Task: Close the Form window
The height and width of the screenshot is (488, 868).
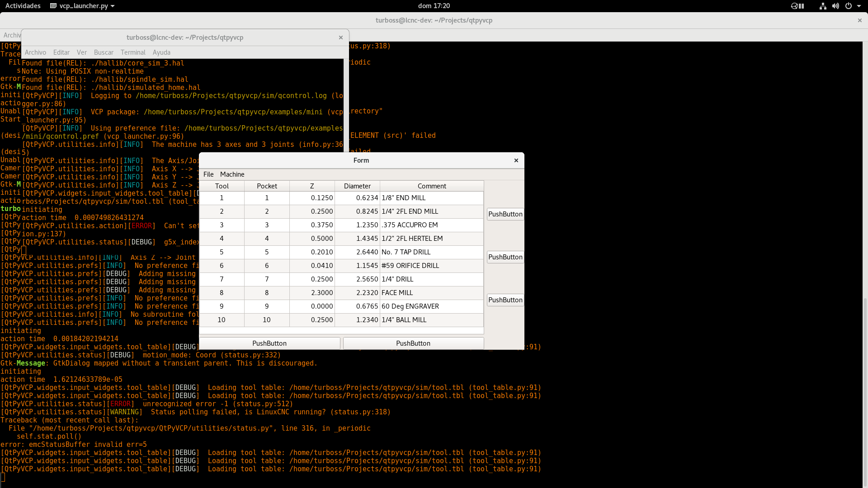Action: (516, 160)
